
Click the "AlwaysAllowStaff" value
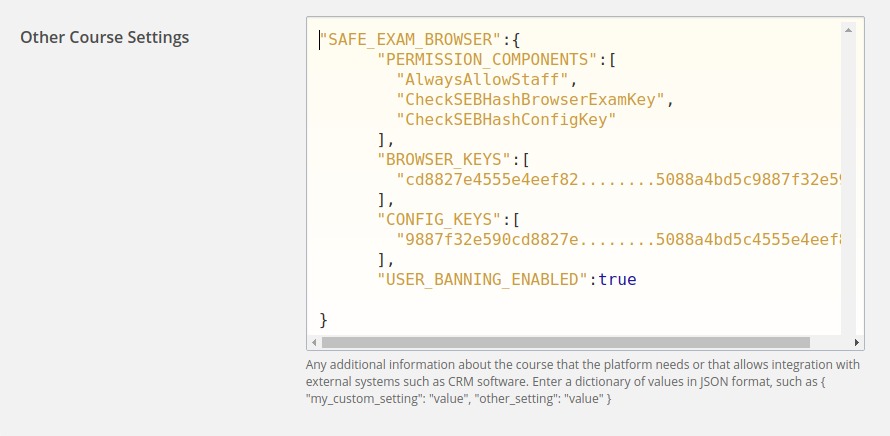482,79
